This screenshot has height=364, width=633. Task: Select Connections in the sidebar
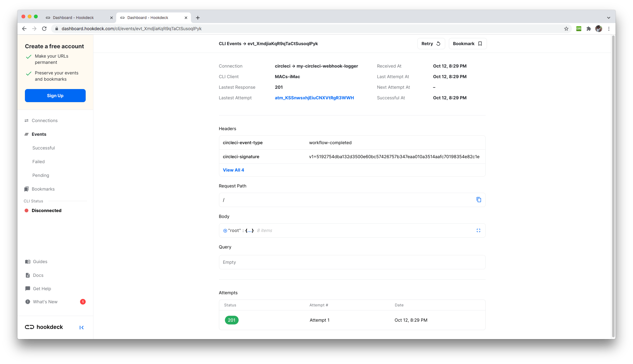(45, 121)
